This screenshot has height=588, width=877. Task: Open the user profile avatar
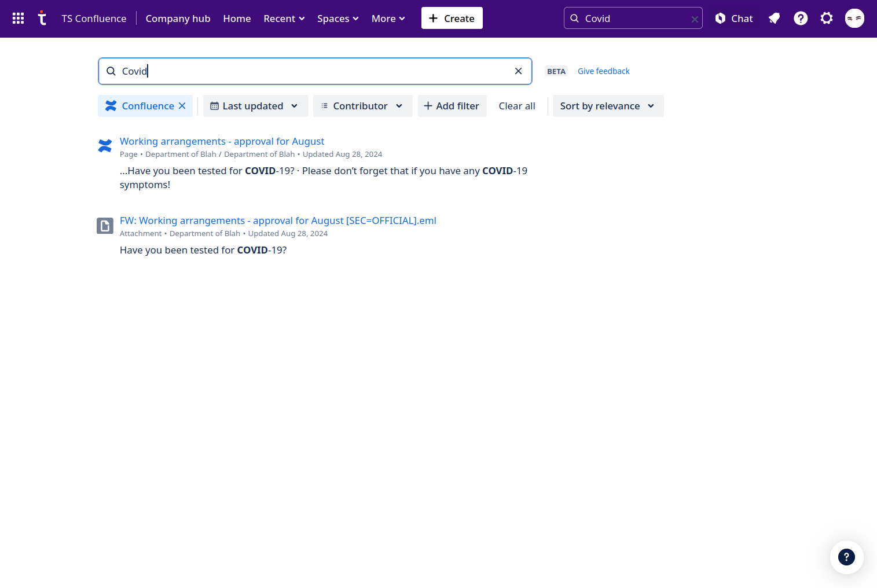[x=854, y=19]
